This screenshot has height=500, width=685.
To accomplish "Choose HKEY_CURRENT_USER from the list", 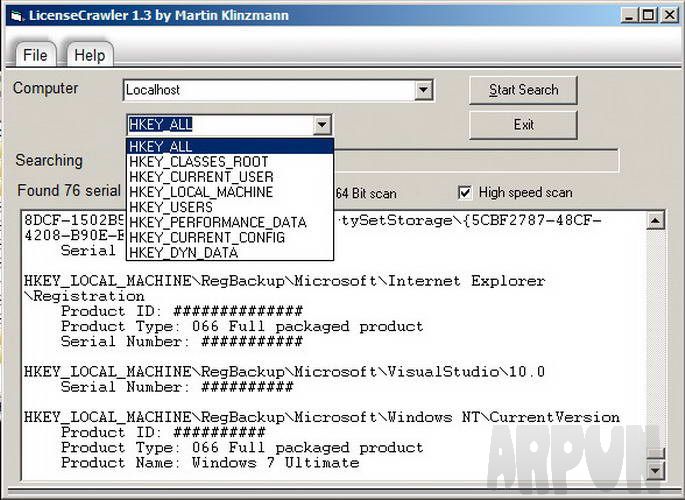I will 230,177.
